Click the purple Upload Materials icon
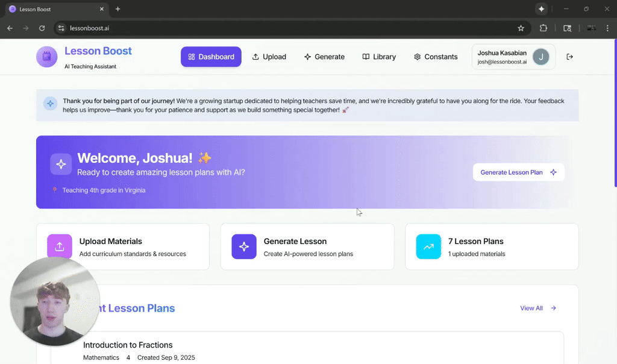The height and width of the screenshot is (364, 617). pos(60,246)
